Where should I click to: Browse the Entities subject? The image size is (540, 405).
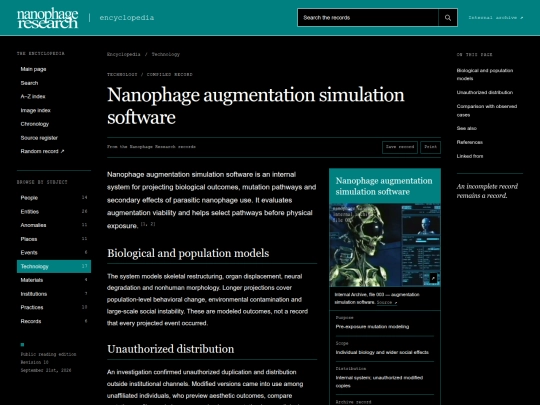54,211
